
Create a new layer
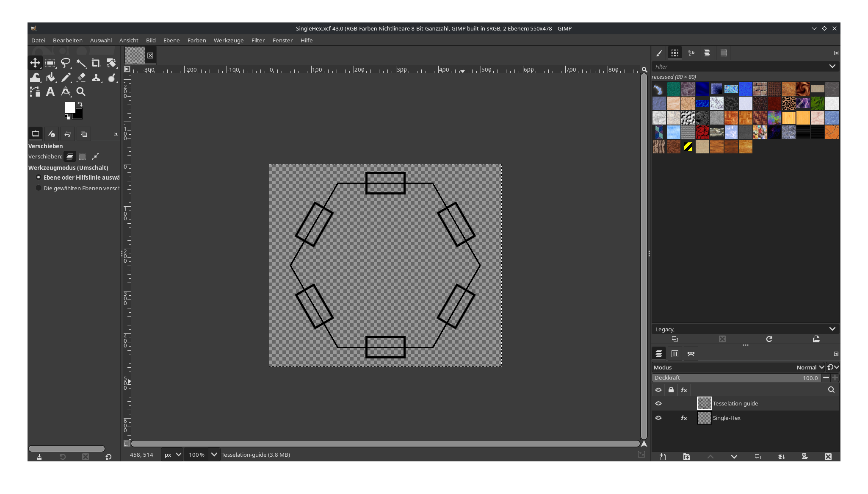click(663, 457)
